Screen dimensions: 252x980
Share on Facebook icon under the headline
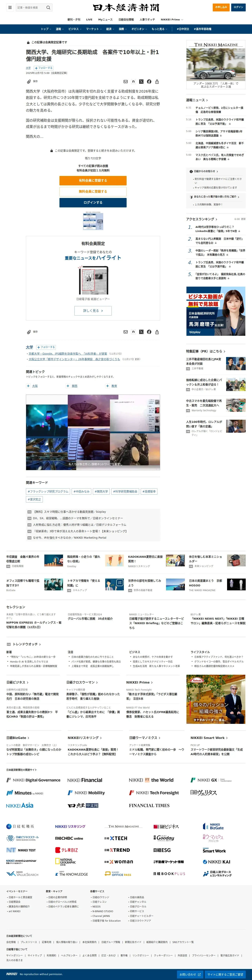149,81
